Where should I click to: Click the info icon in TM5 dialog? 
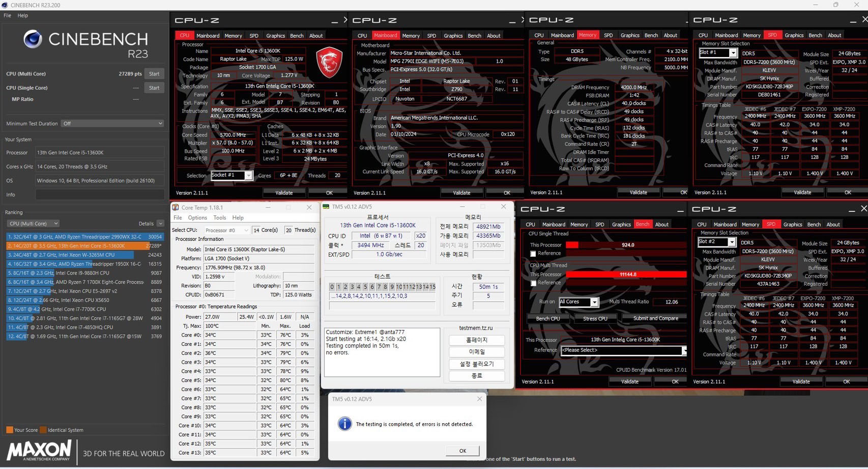344,424
